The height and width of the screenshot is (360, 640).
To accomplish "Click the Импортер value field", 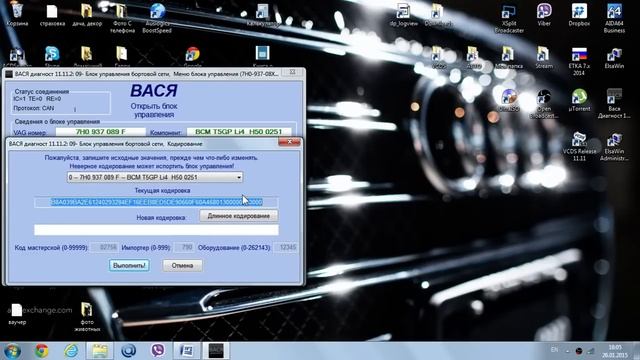I will [184, 247].
